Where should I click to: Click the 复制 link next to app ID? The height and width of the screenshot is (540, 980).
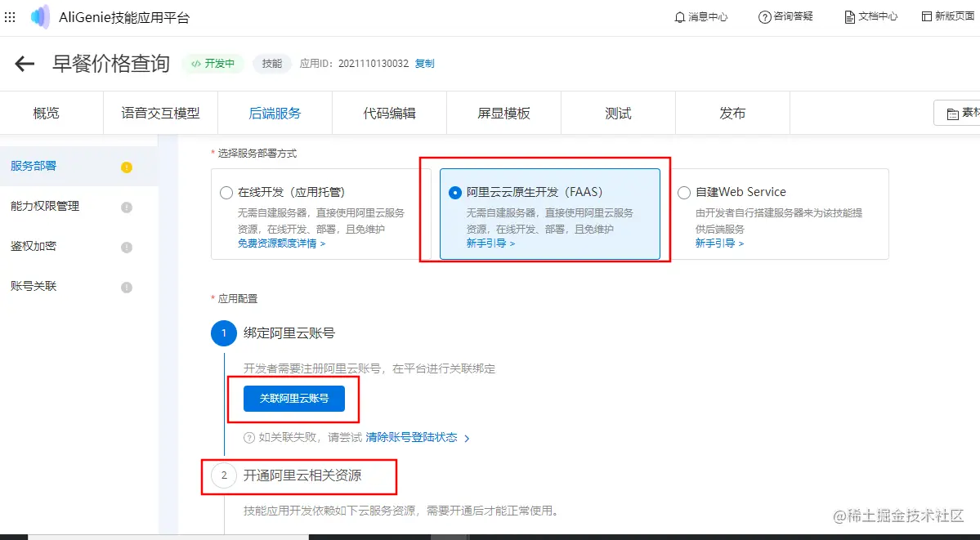pos(424,64)
